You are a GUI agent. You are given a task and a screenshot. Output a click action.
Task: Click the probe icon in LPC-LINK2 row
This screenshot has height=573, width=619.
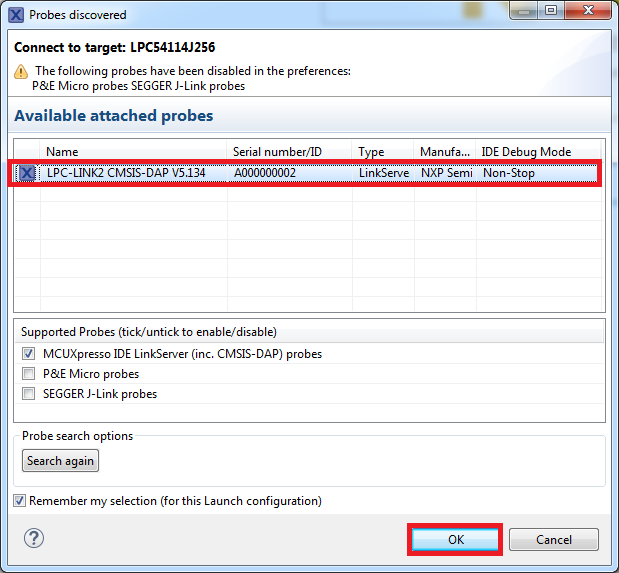coord(28,173)
